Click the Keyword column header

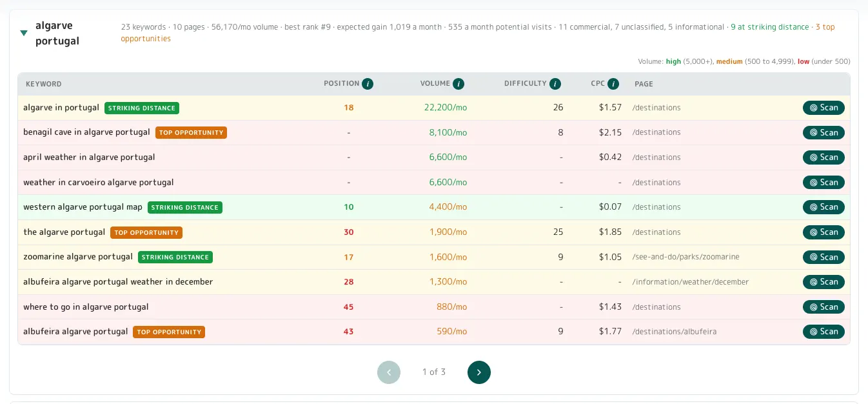(x=44, y=84)
